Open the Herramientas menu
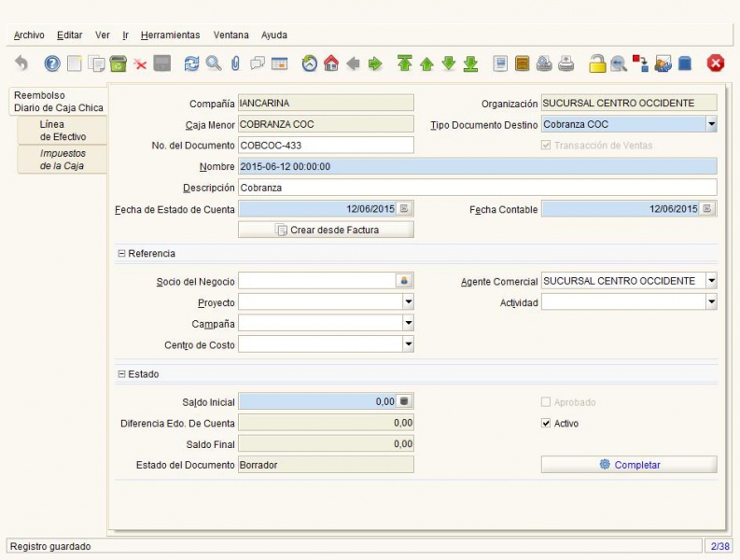 (x=171, y=35)
